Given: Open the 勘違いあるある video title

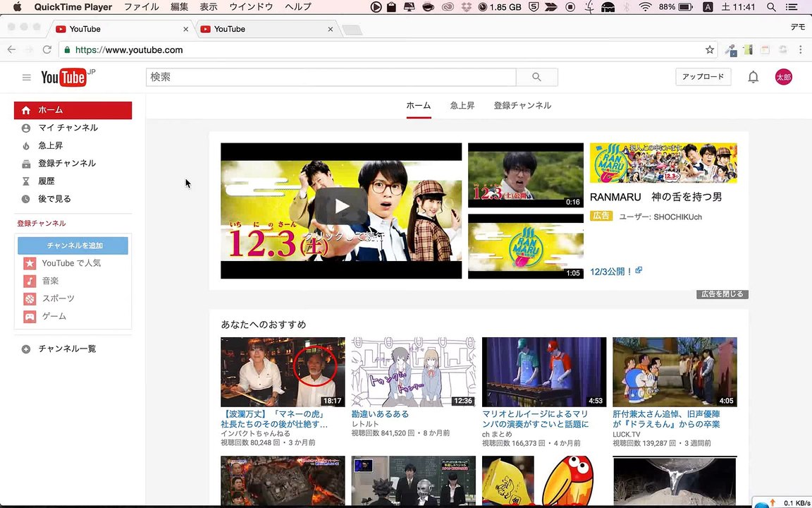Looking at the screenshot, I should click(x=380, y=414).
